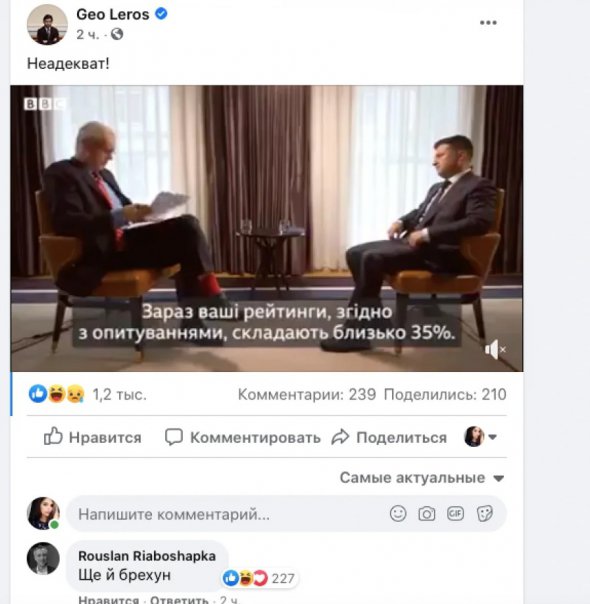
Task: View the Комментарии: 239 list
Action: pos(307,394)
